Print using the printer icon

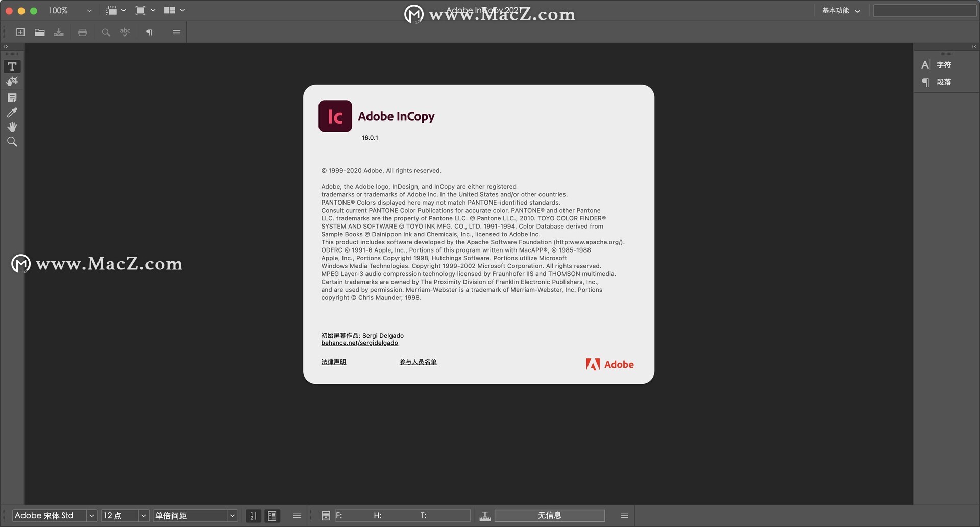[82, 32]
